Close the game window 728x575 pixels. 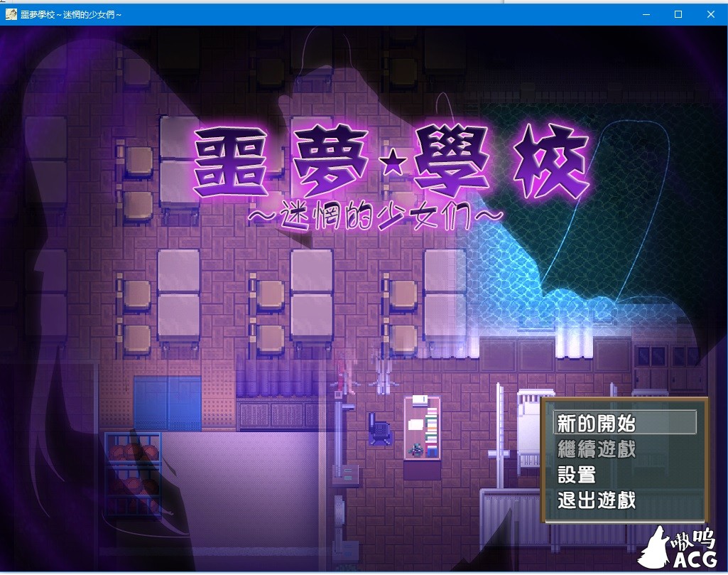711,14
